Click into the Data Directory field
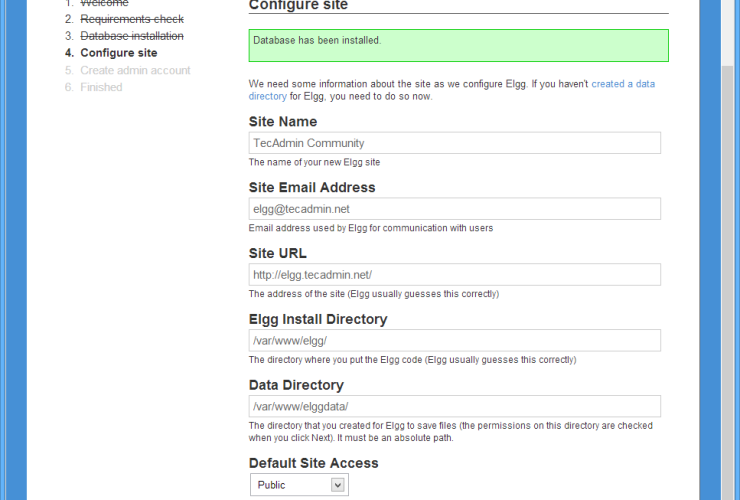 pyautogui.click(x=454, y=406)
